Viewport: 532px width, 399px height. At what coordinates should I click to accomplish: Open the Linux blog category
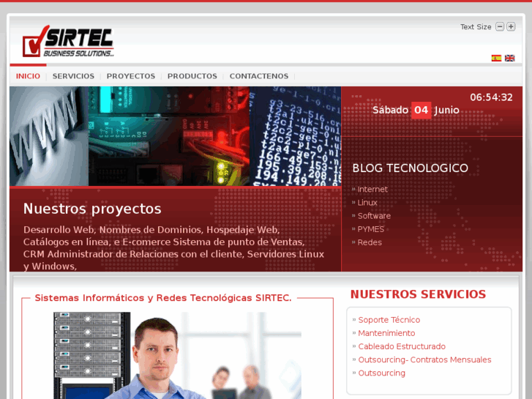click(367, 202)
